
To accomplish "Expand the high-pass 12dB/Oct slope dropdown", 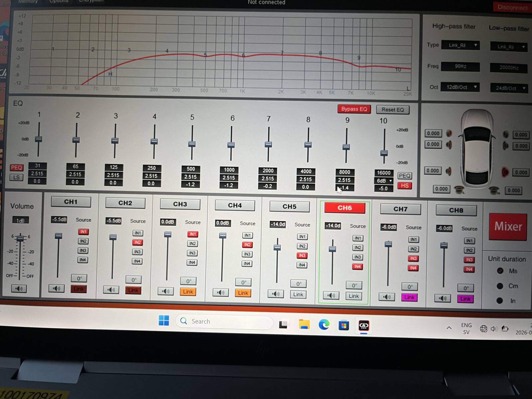I will pyautogui.click(x=460, y=87).
